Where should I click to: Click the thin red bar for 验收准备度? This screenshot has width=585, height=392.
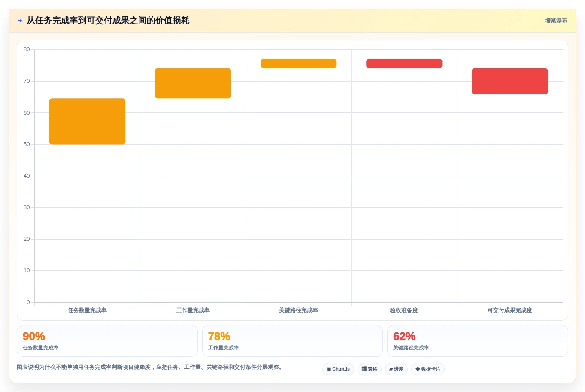pos(404,64)
